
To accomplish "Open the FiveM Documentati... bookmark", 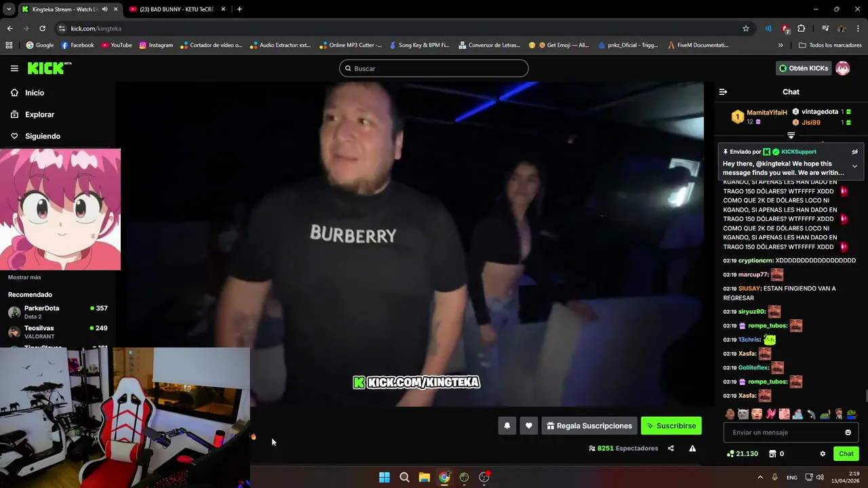I will click(698, 45).
